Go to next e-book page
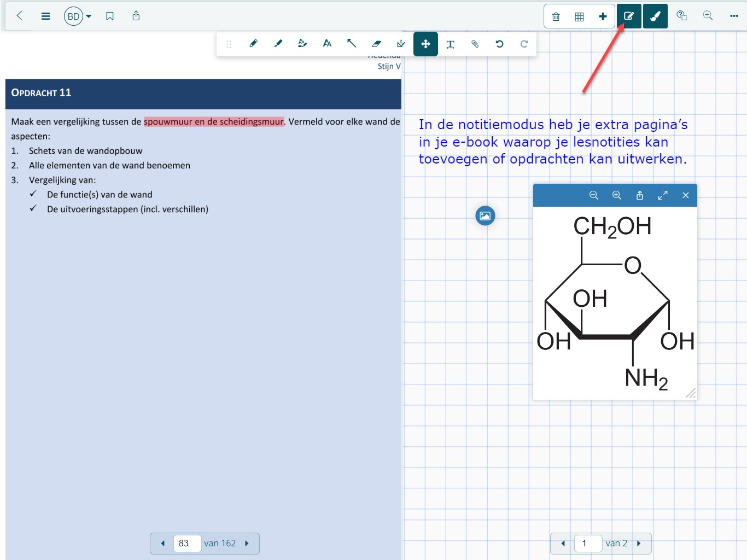 tap(247, 544)
